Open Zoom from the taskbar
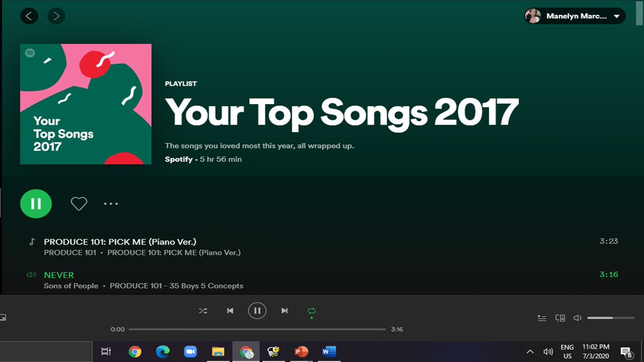This screenshot has height=362, width=644. coord(191,352)
